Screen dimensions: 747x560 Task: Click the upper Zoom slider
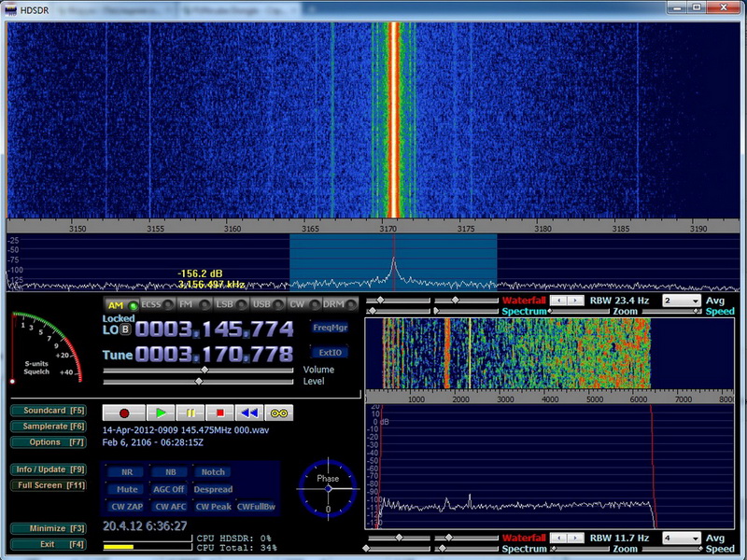coord(579,312)
